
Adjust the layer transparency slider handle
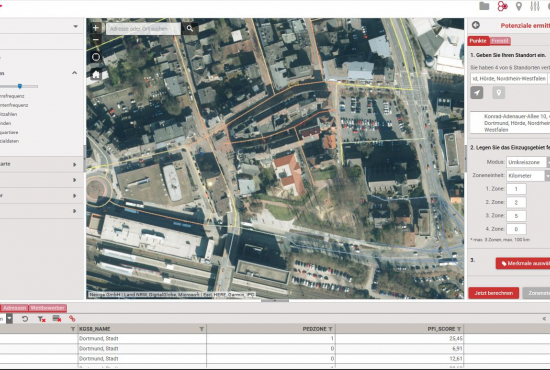click(x=20, y=86)
